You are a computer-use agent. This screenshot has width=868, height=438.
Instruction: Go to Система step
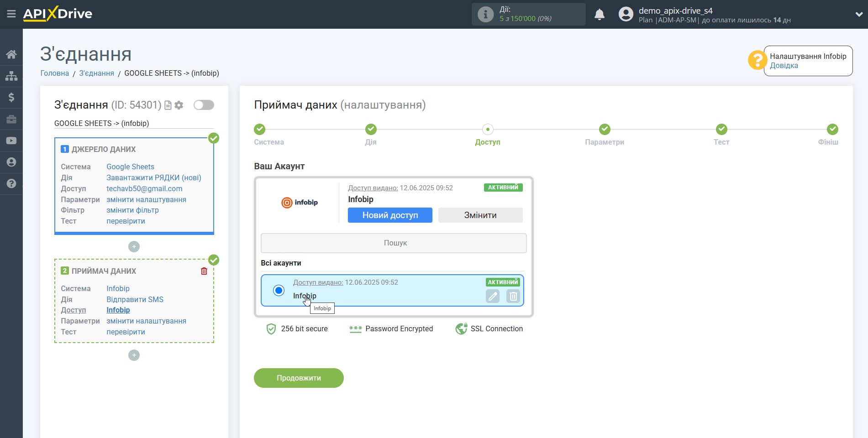click(260, 130)
